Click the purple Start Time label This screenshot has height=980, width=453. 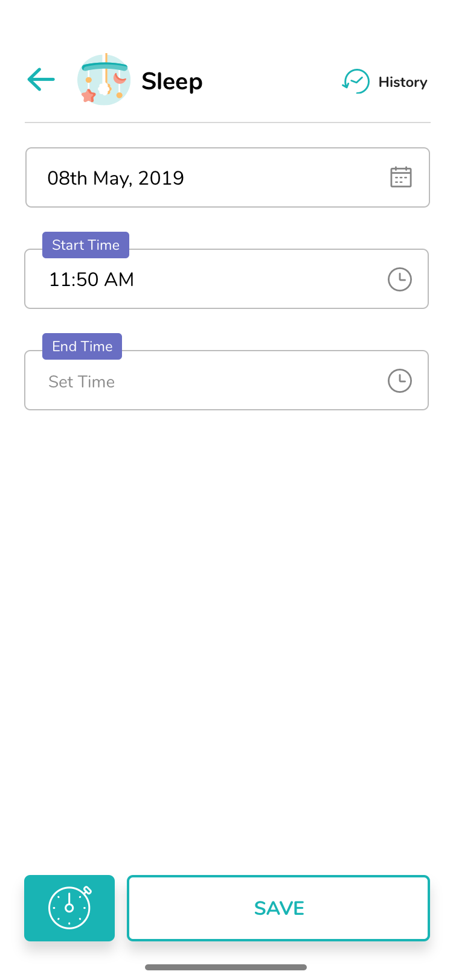click(x=86, y=245)
